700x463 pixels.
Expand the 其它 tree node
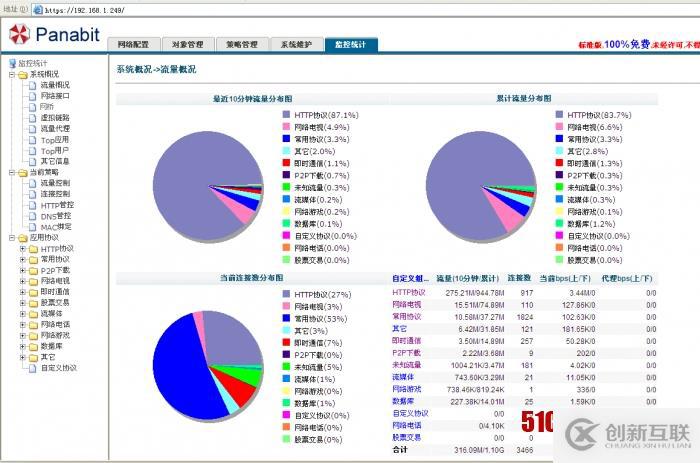pos(22,358)
